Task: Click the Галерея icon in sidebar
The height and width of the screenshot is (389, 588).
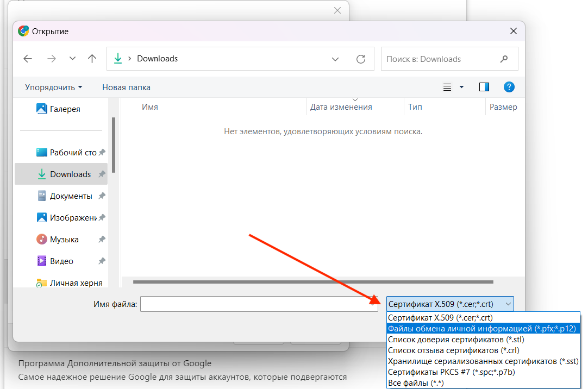Action: tap(41, 109)
